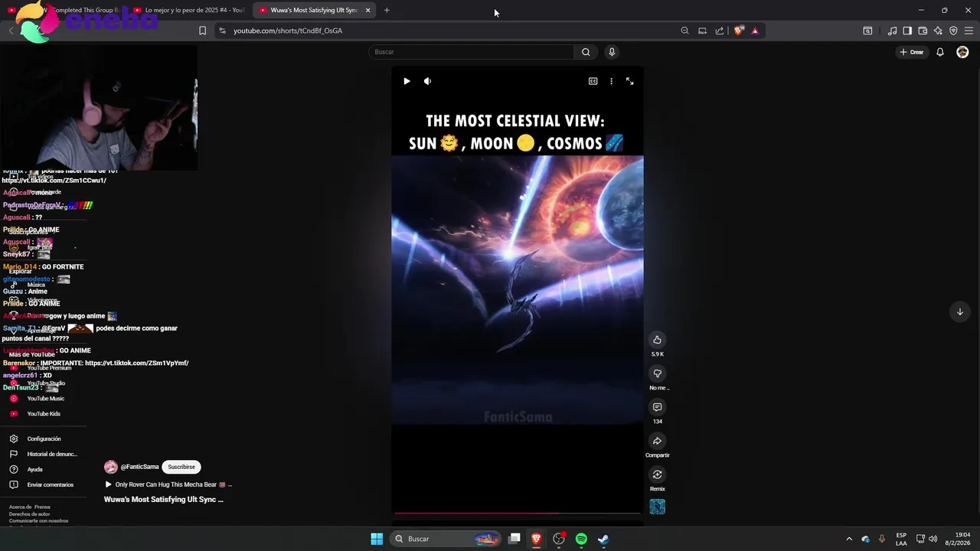
Task: Click the YouTube search magnifier button
Action: point(586,52)
